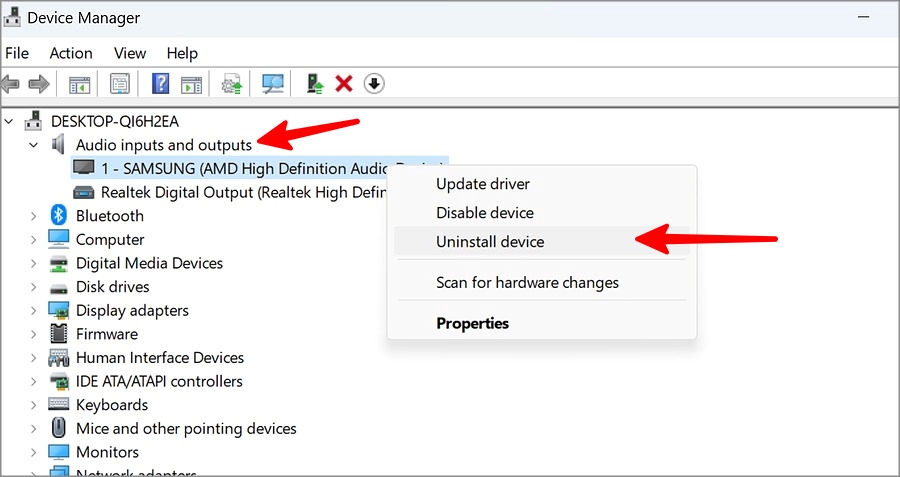
Task: Choose Disable device from context menu
Action: (542, 212)
